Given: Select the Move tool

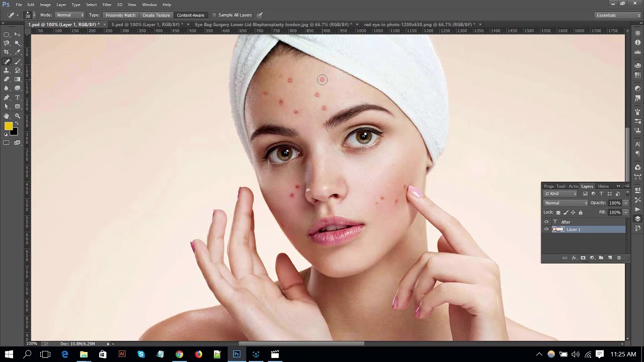Looking at the screenshot, I should pos(18,35).
